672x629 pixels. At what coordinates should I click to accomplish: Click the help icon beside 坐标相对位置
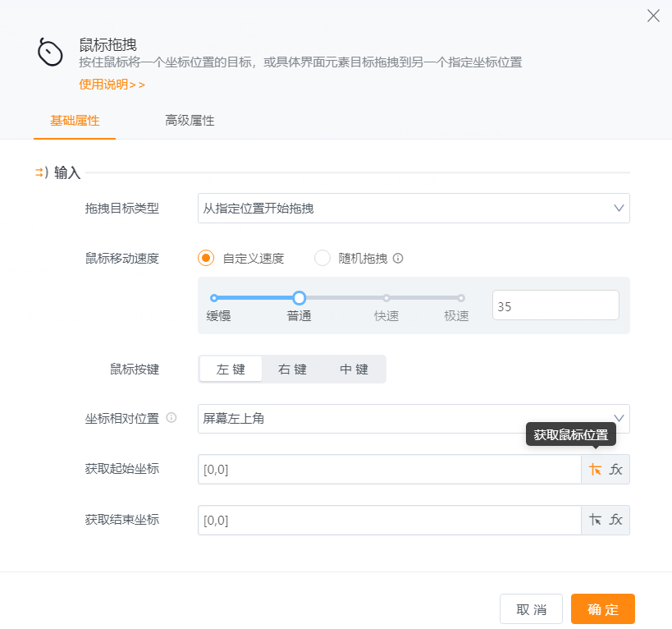pos(171,418)
